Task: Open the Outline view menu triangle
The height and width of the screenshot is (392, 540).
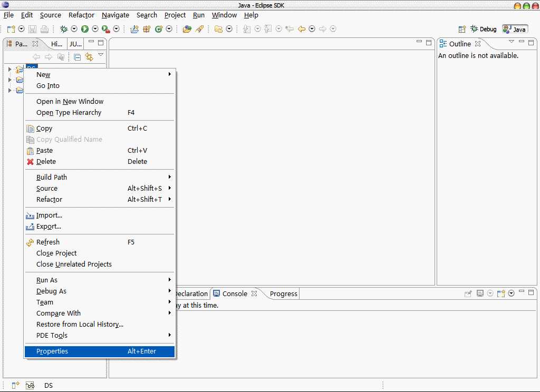Action: 512,41
